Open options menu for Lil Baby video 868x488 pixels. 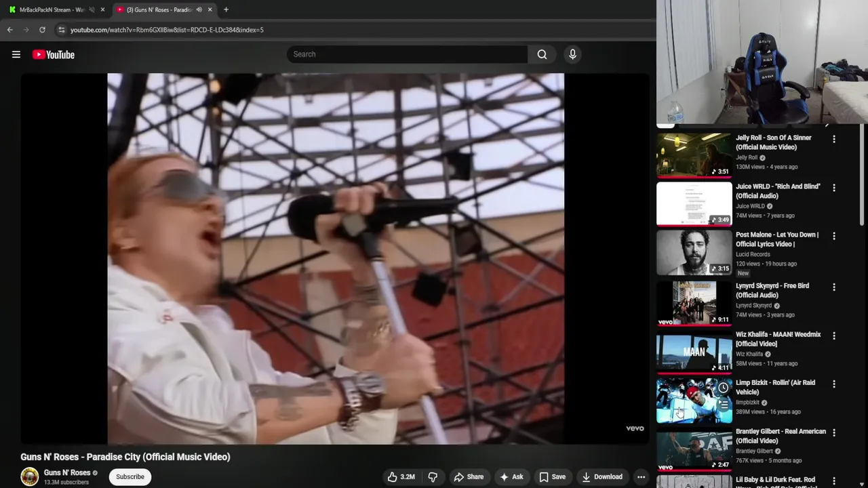point(834,481)
